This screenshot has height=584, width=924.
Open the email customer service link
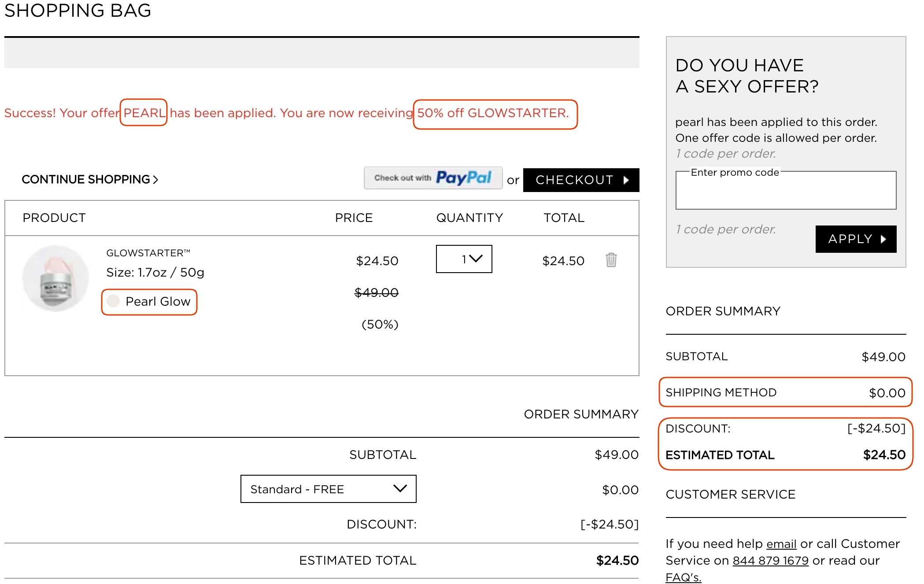pos(781,544)
